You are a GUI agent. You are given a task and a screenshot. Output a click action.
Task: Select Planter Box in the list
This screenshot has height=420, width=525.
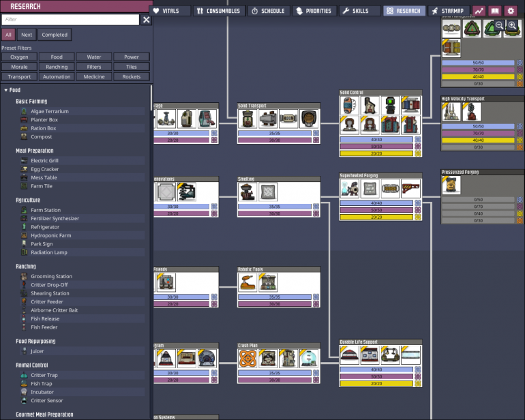coord(82,119)
